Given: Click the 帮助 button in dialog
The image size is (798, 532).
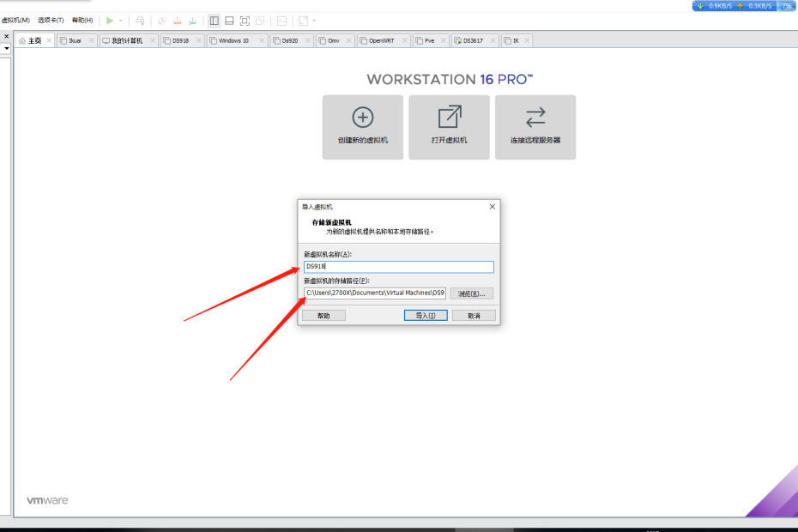Looking at the screenshot, I should [323, 316].
